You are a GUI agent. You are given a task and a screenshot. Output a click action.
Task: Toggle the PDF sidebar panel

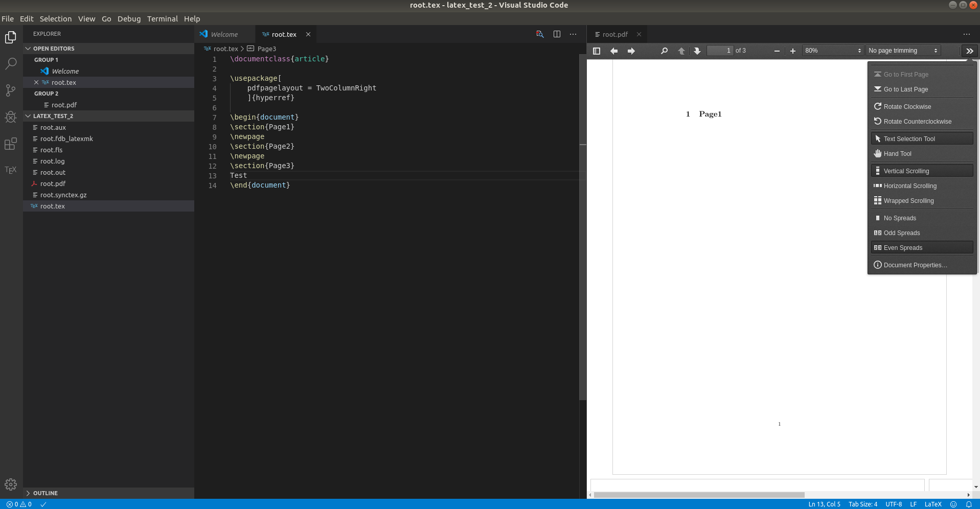[x=597, y=50]
